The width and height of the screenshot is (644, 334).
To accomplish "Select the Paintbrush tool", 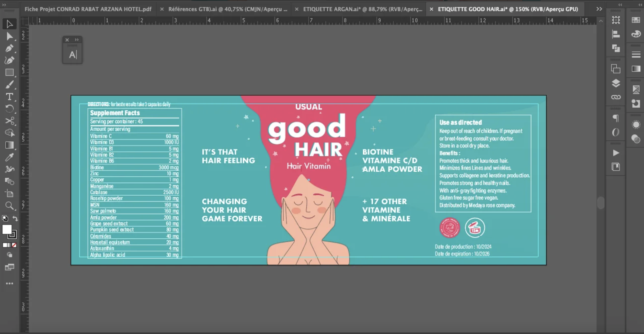I will click(x=9, y=85).
